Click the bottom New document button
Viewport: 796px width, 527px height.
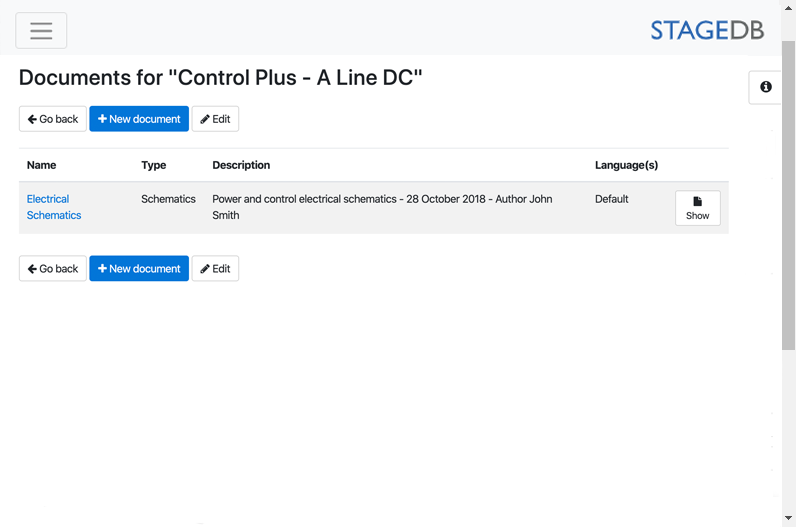(x=139, y=269)
